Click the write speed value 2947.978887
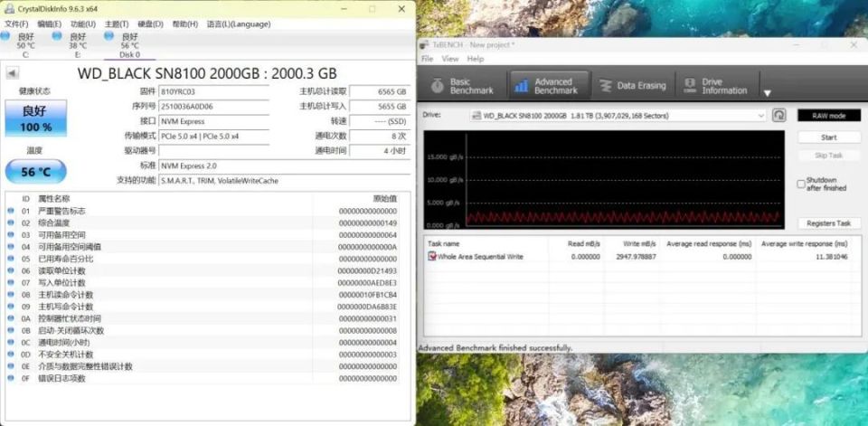868x426 pixels. click(636, 257)
